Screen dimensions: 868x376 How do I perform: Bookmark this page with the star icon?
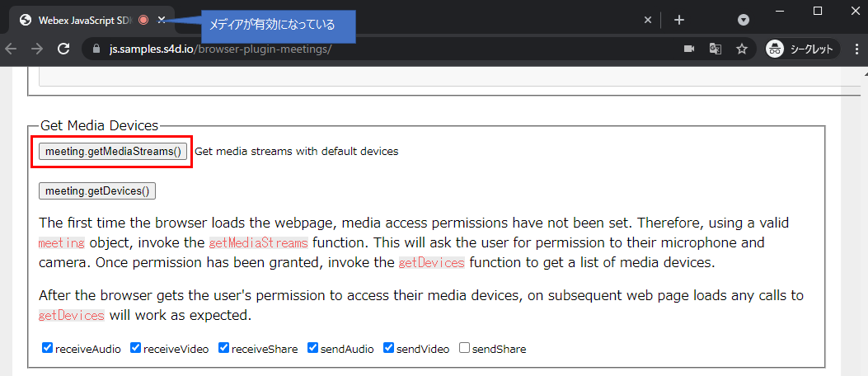741,49
